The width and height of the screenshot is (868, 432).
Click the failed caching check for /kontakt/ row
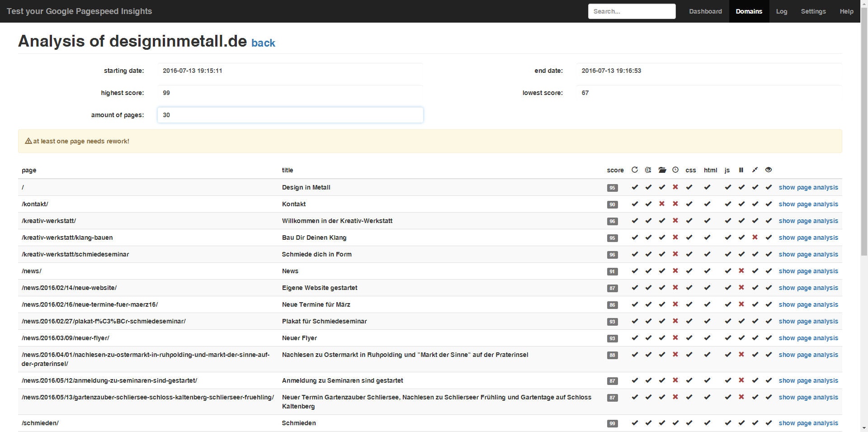tap(662, 204)
